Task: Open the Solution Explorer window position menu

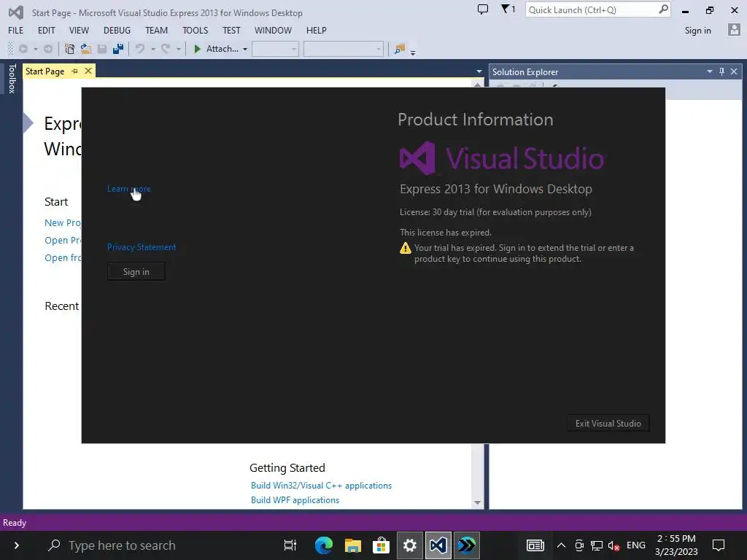Action: click(709, 71)
